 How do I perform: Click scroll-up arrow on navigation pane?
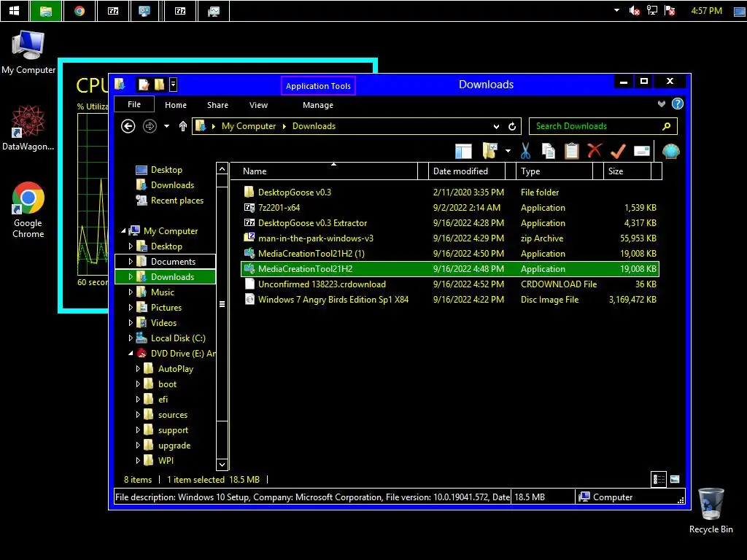(x=222, y=169)
